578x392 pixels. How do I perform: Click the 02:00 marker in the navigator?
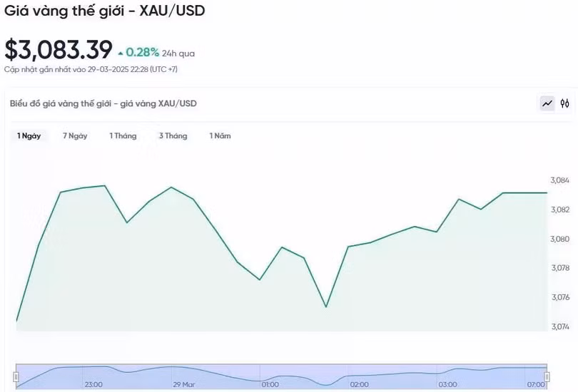click(x=359, y=384)
